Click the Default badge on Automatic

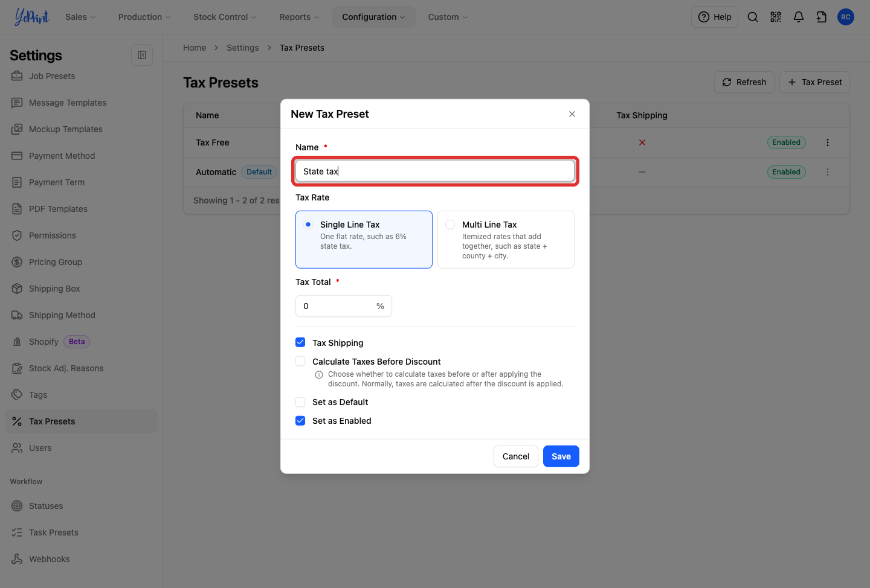click(259, 172)
